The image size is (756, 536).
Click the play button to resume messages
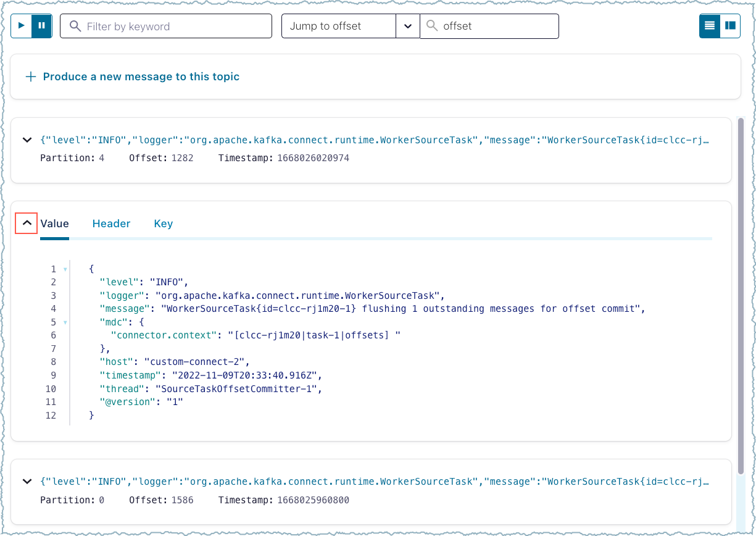coord(22,26)
